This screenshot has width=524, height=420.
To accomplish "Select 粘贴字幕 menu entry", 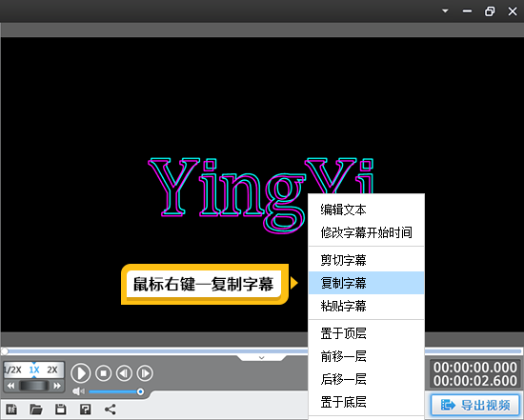I will pyautogui.click(x=366, y=306).
